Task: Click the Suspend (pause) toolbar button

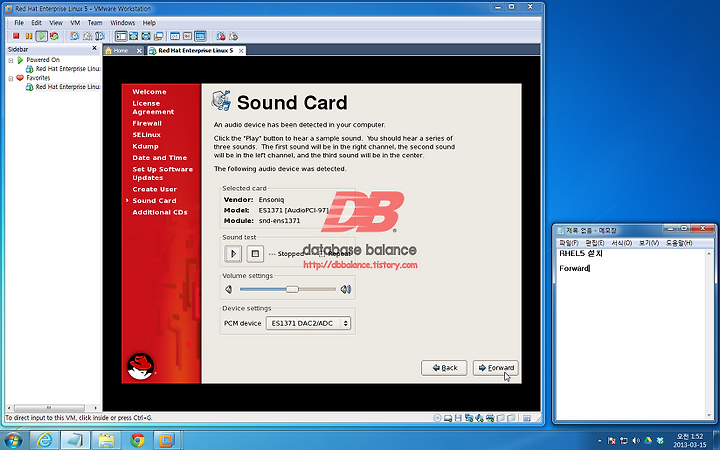Action: tap(28, 36)
